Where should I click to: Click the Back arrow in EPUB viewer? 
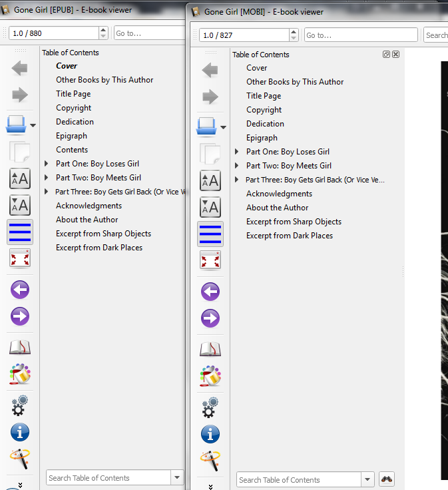pos(19,68)
